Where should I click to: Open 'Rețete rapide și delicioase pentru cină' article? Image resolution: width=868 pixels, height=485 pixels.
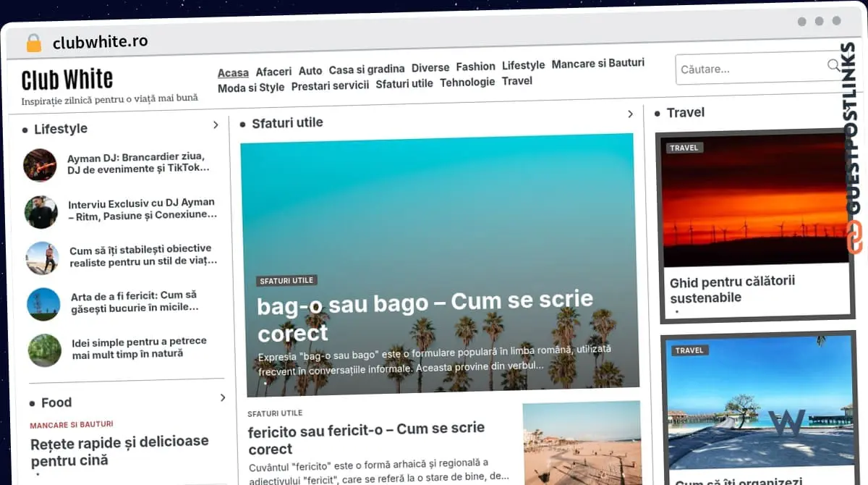coord(119,450)
